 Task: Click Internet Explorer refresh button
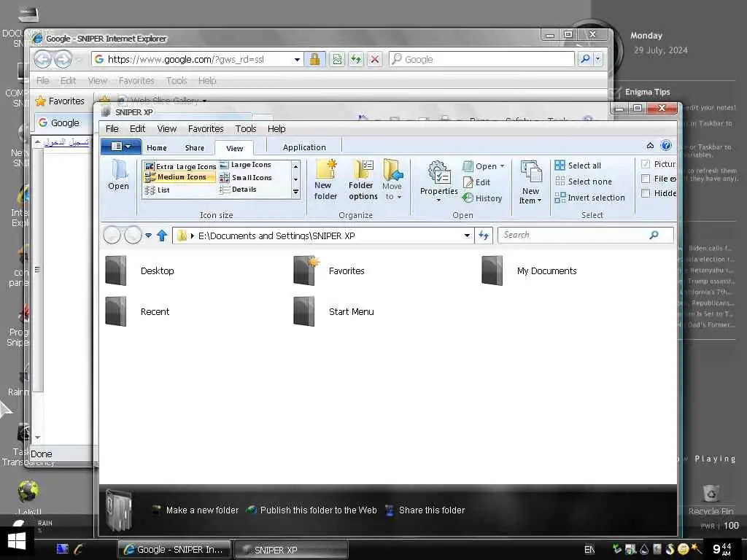click(356, 59)
